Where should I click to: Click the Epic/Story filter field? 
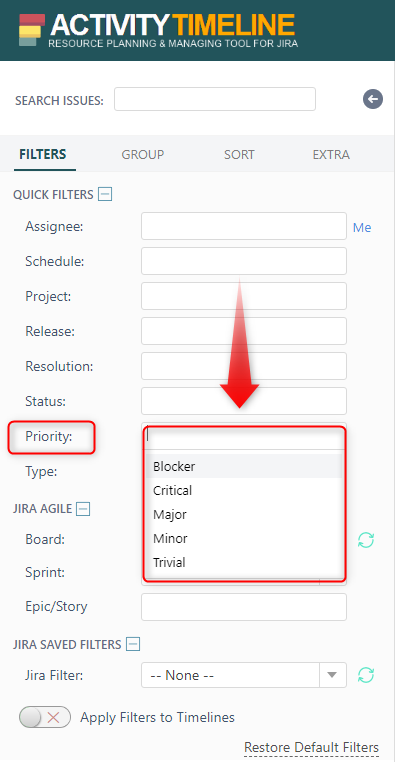click(x=244, y=607)
